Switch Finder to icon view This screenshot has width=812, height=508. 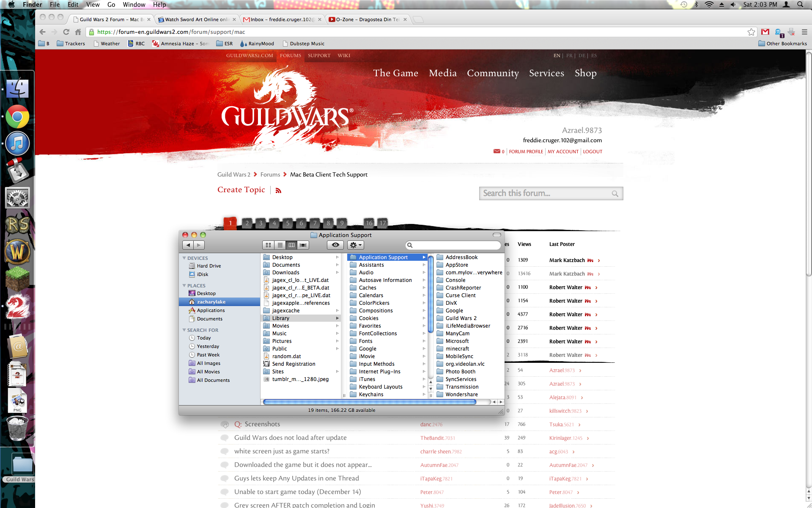(268, 245)
